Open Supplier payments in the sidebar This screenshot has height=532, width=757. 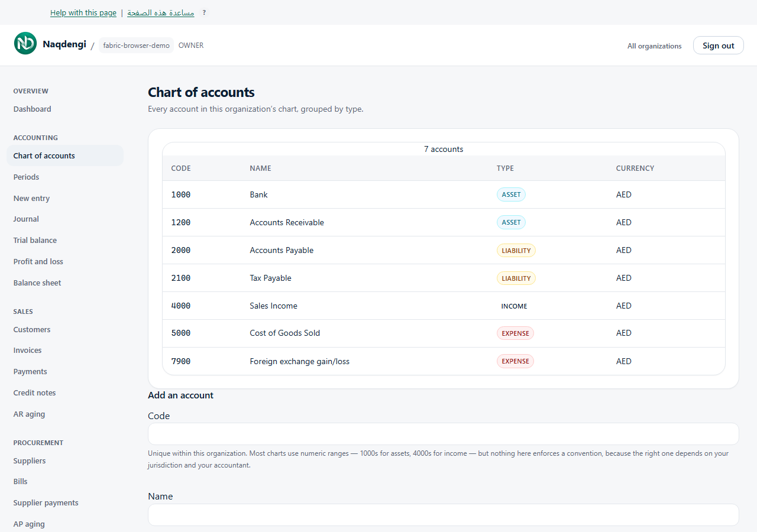tap(46, 502)
